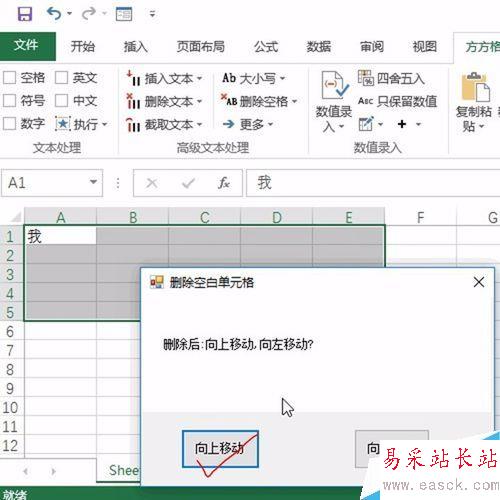Viewport: 500px width, 500px height.
Task: Click the plus icon in 数值录入
Action: pos(402,124)
